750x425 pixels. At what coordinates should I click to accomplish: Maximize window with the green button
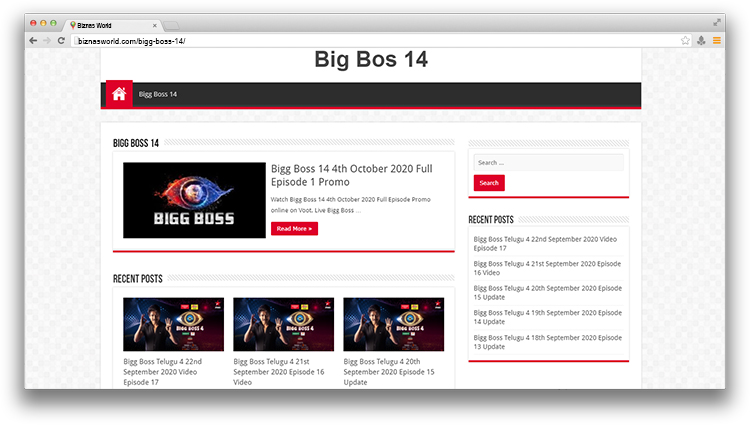[53, 23]
